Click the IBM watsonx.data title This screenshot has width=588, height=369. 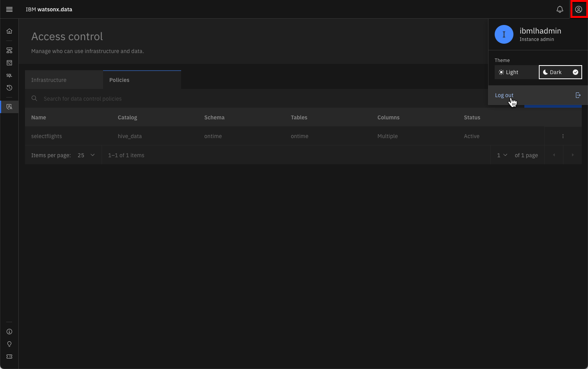pos(49,9)
